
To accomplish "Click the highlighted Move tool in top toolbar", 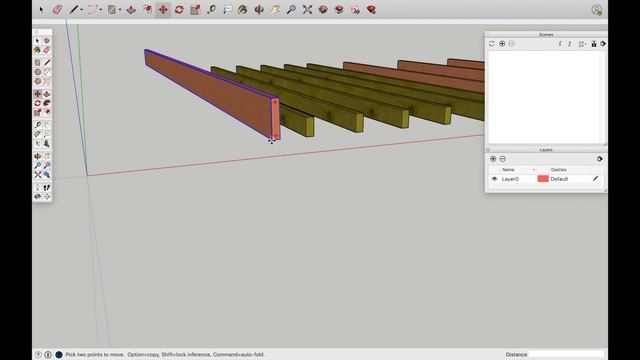I will [163, 9].
